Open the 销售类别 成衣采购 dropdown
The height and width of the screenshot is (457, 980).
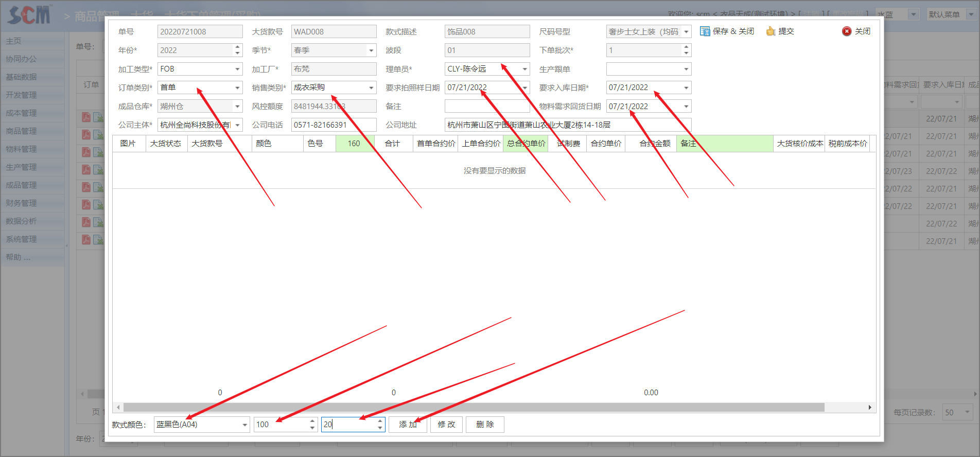pyautogui.click(x=371, y=88)
